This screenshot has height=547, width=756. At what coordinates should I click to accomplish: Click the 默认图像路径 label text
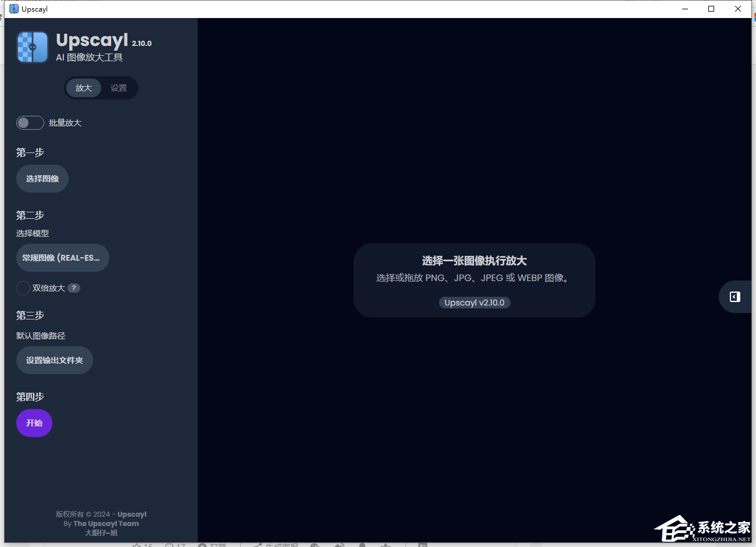pos(41,336)
